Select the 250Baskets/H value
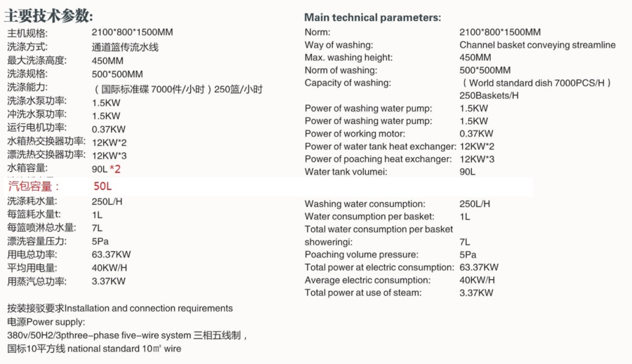This screenshot has width=632, height=364. tap(489, 95)
